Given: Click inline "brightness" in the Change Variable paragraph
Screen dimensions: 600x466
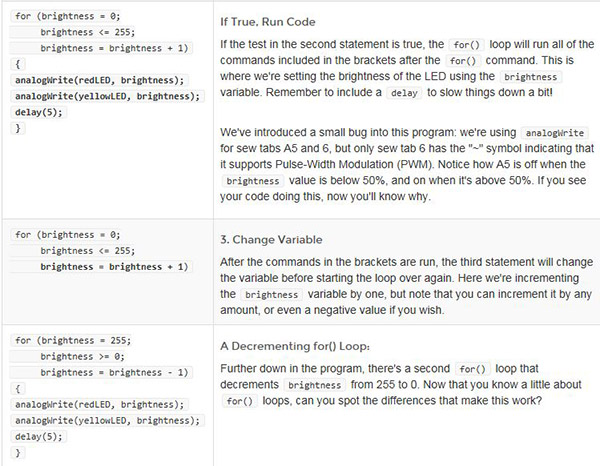Looking at the screenshot, I should pos(272,297).
